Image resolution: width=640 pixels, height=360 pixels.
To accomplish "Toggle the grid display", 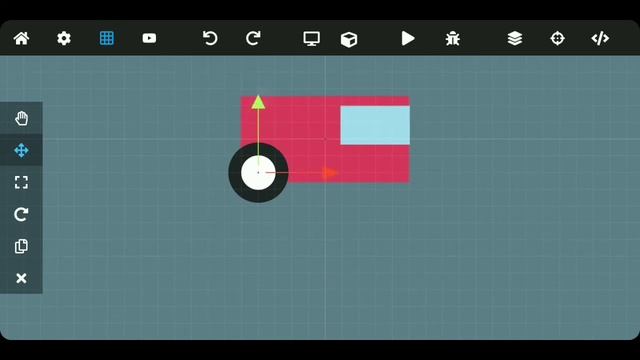I will point(107,38).
